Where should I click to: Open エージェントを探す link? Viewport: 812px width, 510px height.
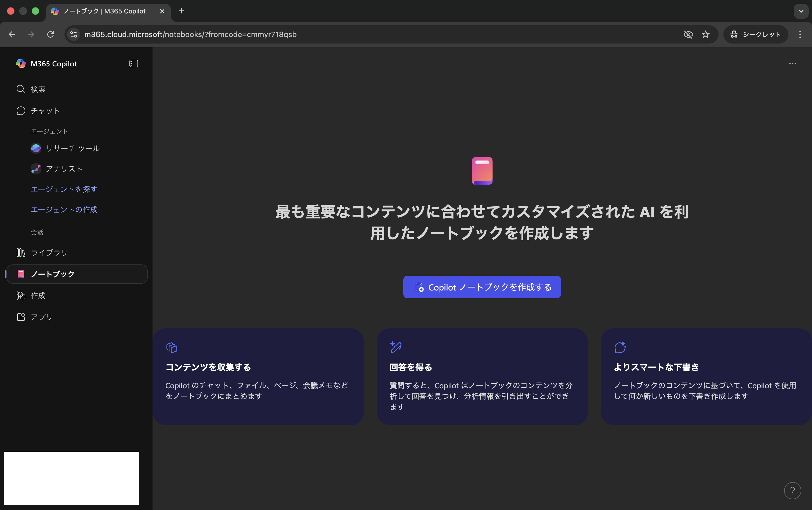[64, 189]
